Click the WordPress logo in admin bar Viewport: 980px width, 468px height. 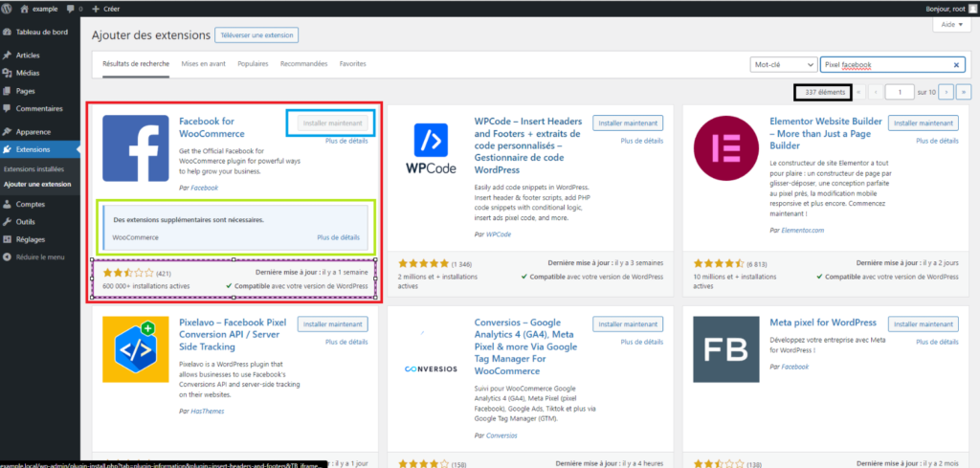click(x=10, y=8)
